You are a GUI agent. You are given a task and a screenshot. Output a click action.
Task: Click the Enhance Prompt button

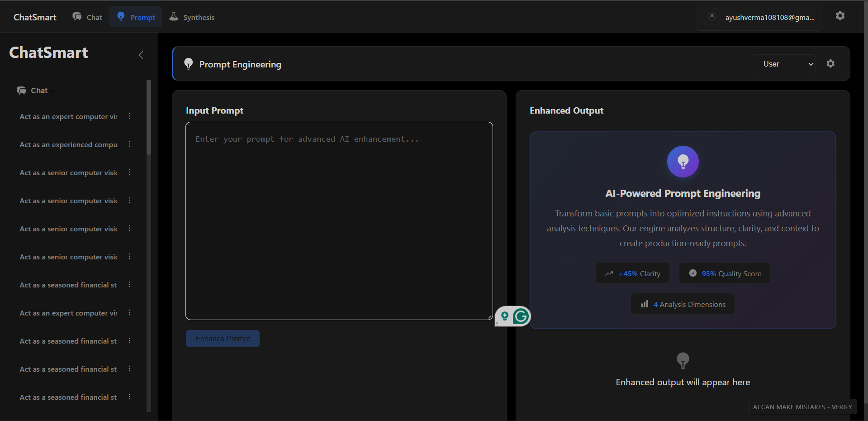click(x=222, y=338)
